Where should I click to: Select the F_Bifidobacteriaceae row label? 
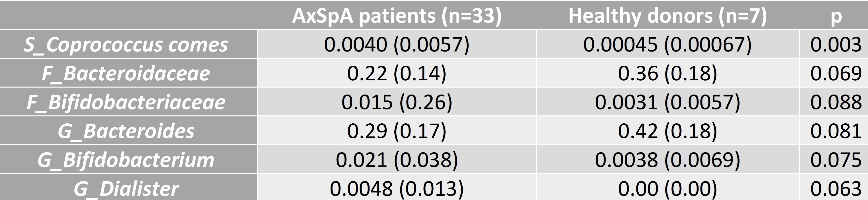tap(126, 102)
